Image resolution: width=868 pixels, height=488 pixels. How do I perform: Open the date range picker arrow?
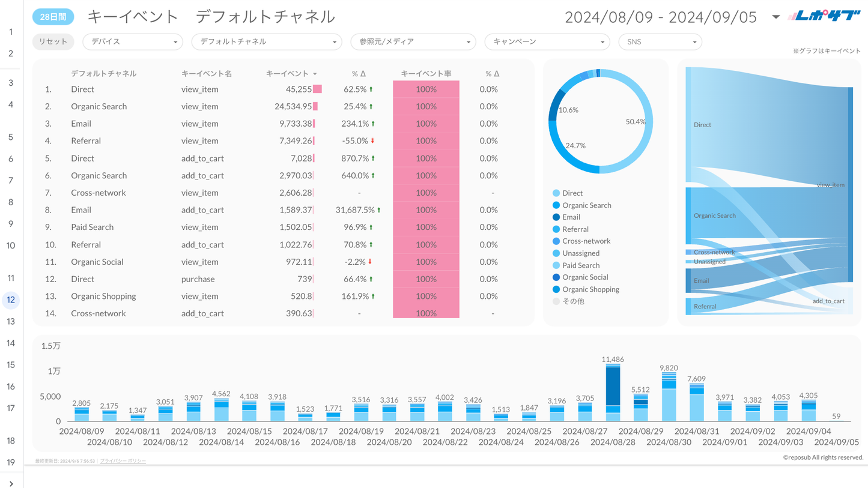pyautogui.click(x=775, y=17)
